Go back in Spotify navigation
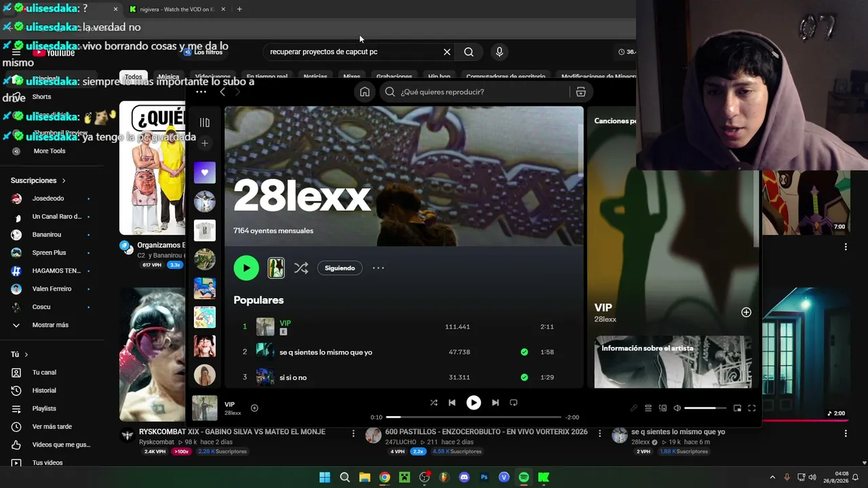Screen dimensions: 868x488 pos(222,92)
